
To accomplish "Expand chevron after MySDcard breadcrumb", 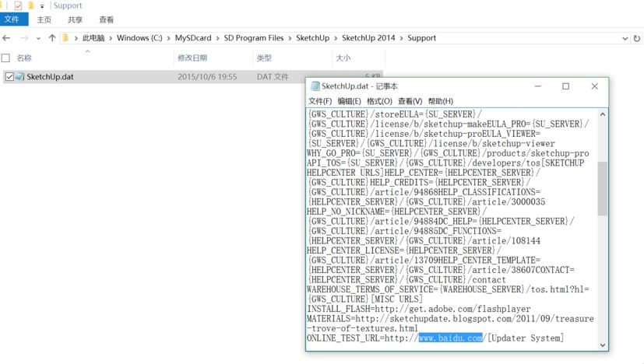I will pos(218,39).
